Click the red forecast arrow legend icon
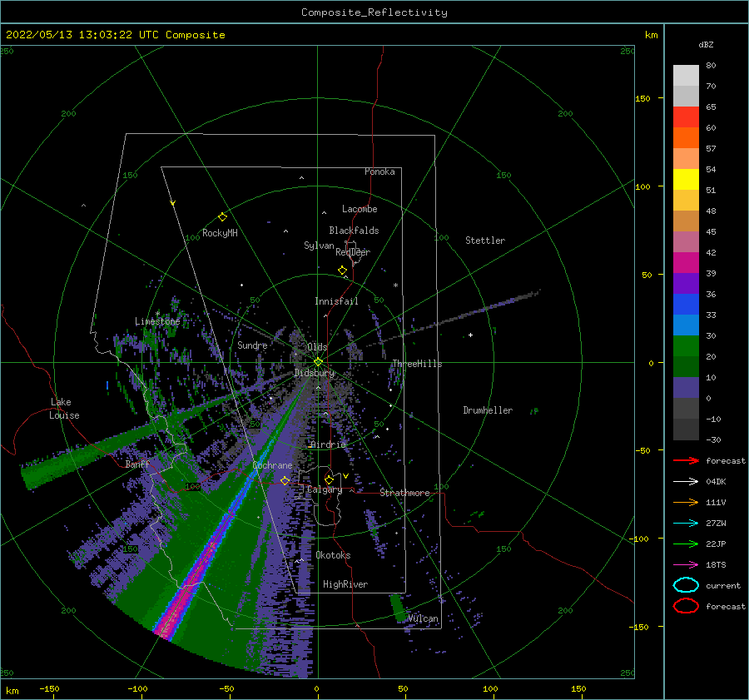 pyautogui.click(x=686, y=460)
